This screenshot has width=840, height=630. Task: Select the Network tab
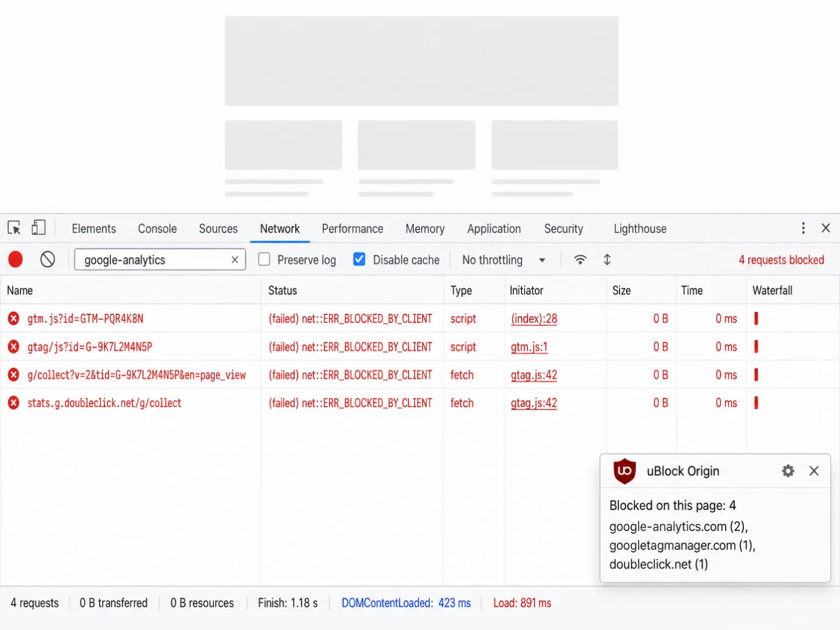point(280,229)
